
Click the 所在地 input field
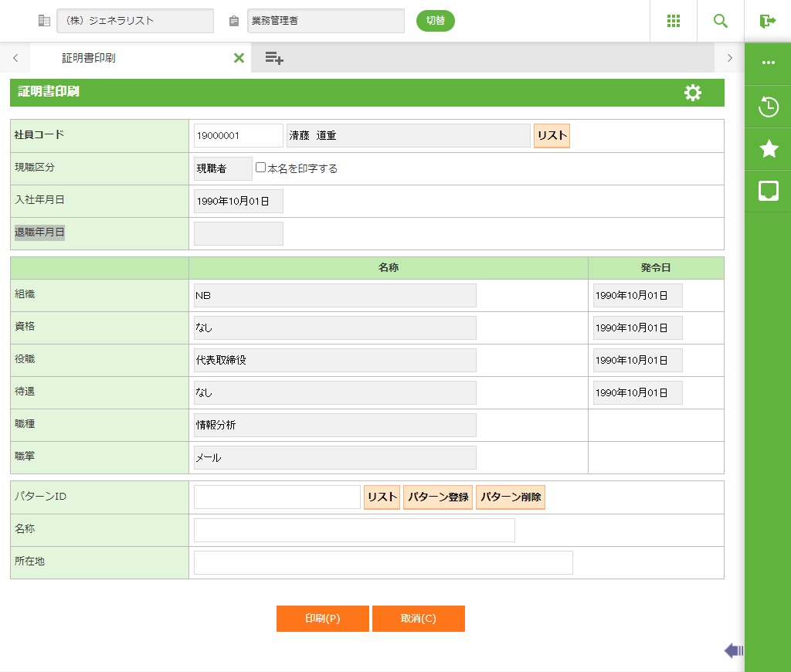point(383,562)
